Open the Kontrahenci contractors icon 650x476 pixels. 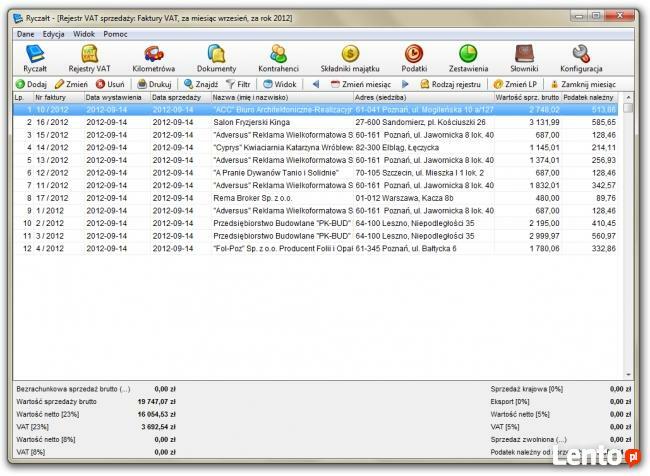[x=279, y=58]
